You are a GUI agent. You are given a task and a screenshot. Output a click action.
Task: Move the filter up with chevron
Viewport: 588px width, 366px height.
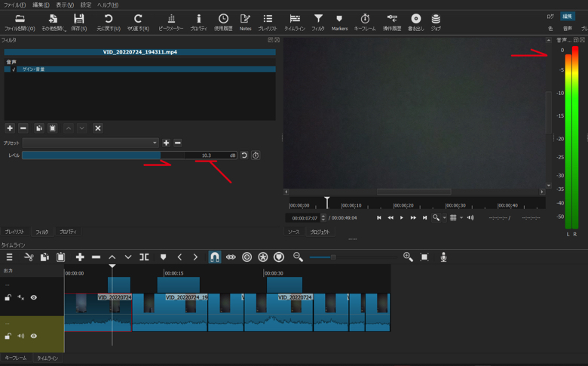pos(69,128)
